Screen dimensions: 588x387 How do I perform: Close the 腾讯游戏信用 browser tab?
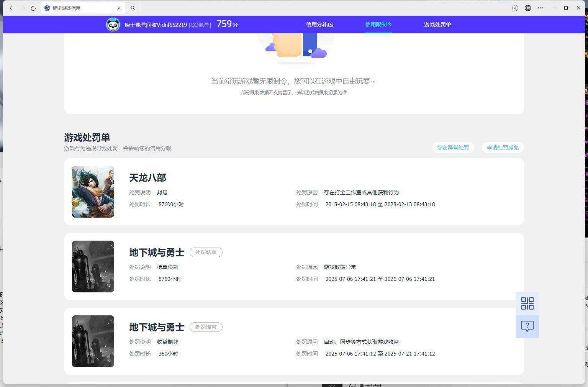pyautogui.click(x=119, y=8)
